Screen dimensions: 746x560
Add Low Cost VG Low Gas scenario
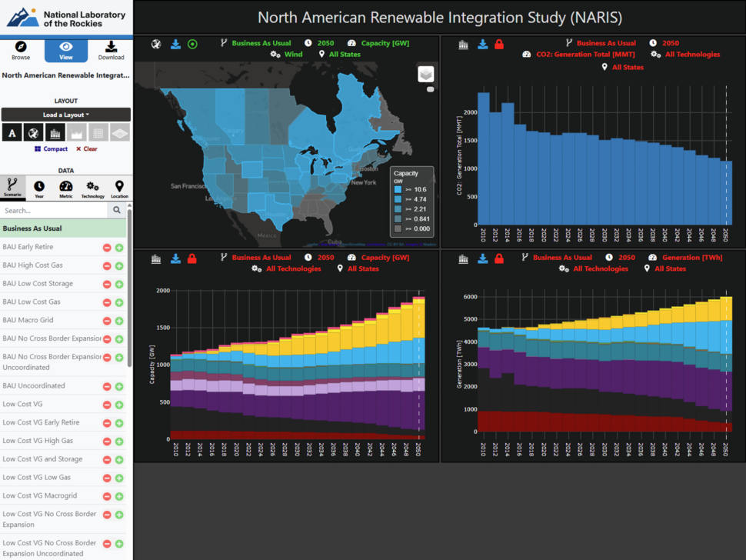(x=119, y=478)
